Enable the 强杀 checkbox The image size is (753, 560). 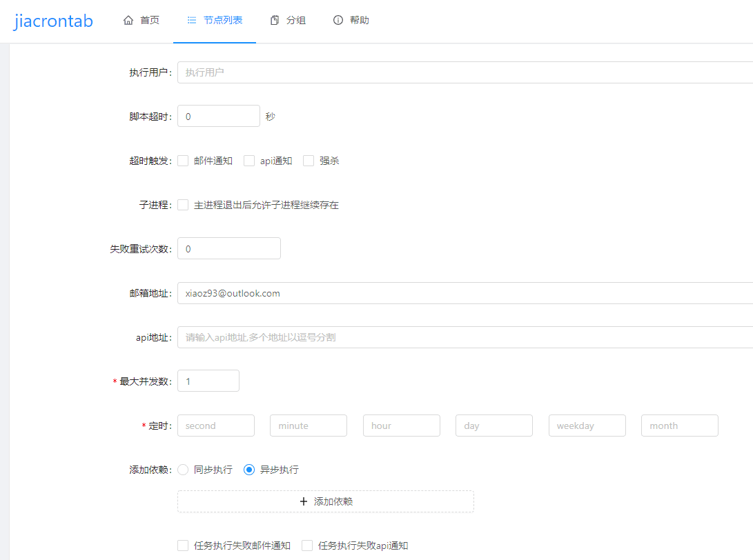[x=309, y=160]
